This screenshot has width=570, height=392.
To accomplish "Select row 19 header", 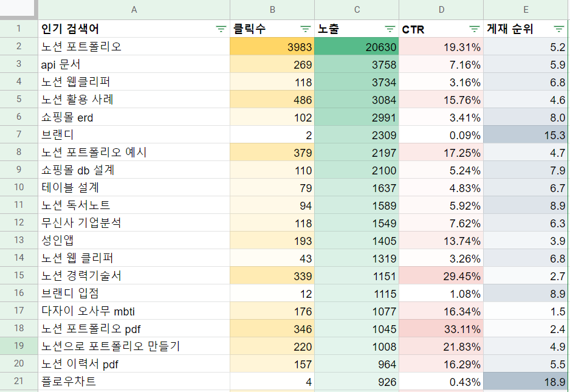I will click(19, 346).
